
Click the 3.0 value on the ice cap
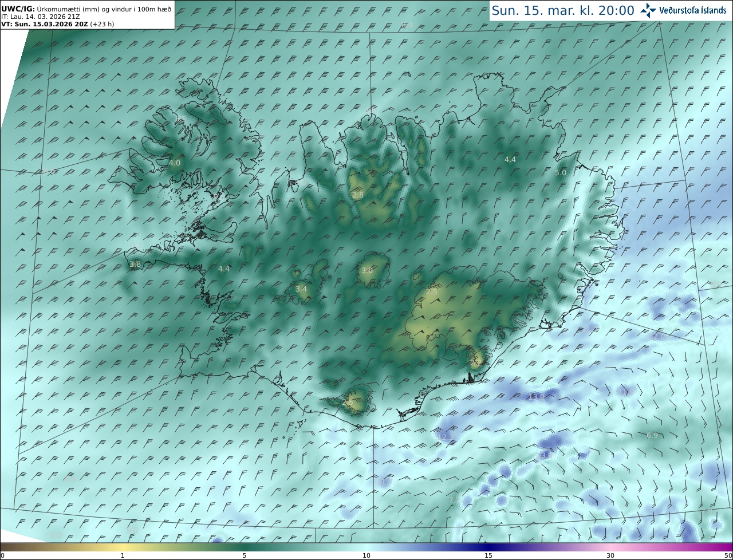367,271
